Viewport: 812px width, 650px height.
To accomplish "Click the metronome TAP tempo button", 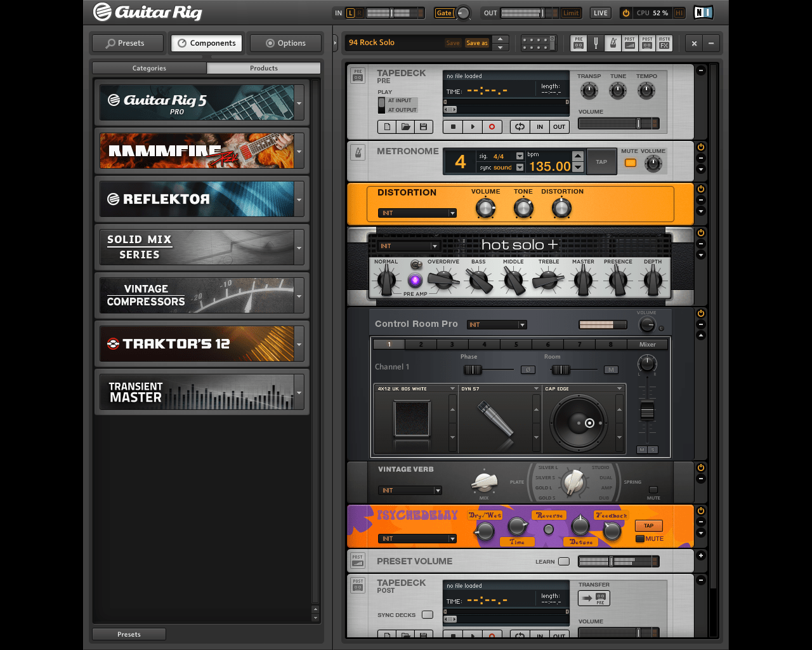I will pos(601,162).
